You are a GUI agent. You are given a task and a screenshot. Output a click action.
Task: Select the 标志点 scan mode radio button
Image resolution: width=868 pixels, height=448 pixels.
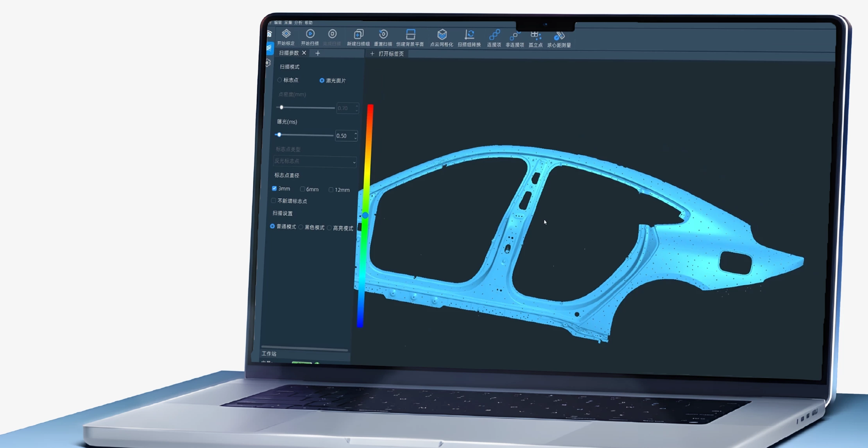click(280, 80)
